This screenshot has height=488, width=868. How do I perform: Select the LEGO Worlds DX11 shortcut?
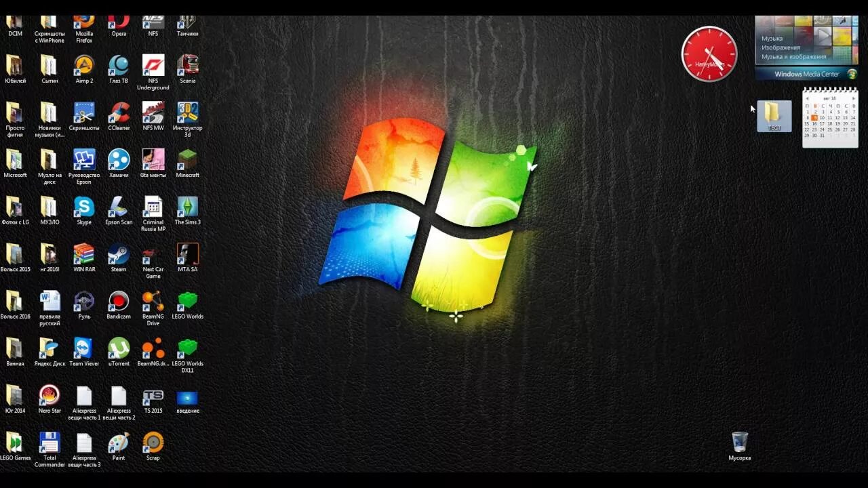pos(187,355)
